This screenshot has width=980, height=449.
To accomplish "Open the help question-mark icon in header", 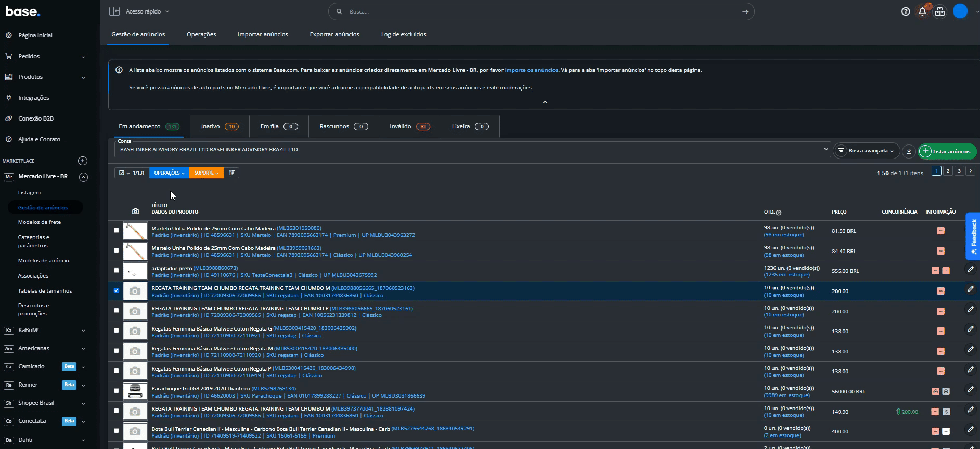I will [x=906, y=11].
